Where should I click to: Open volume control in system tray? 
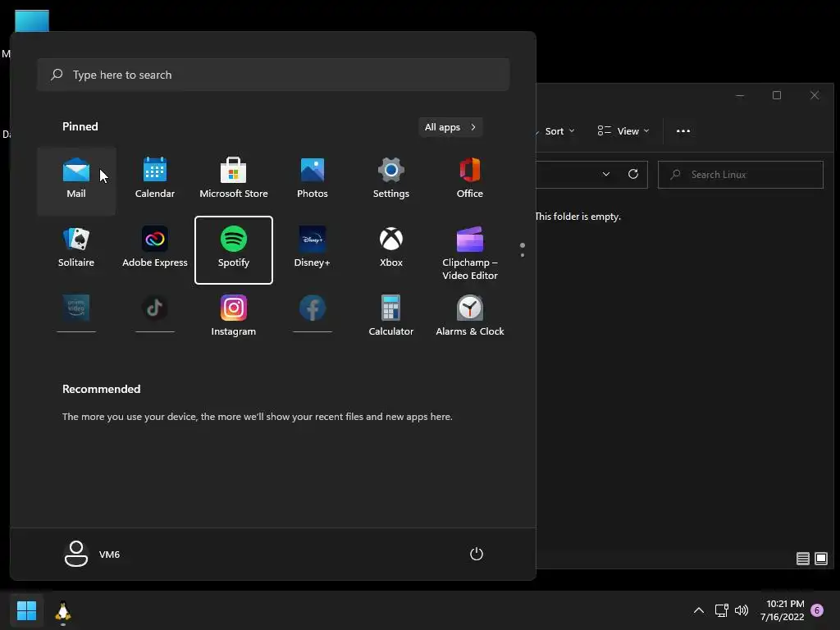[x=742, y=610]
